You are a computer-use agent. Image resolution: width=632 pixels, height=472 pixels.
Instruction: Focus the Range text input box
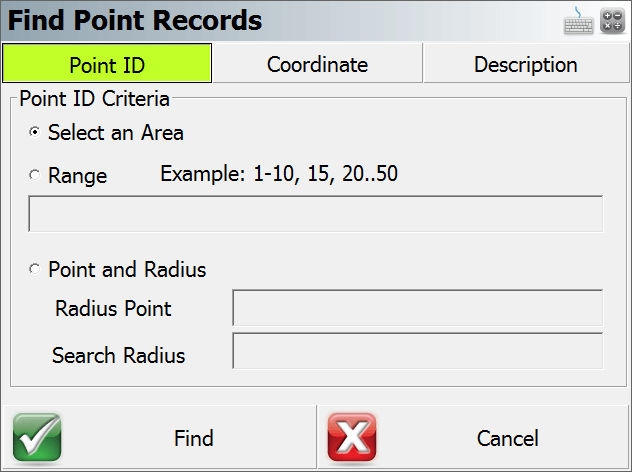(x=316, y=214)
